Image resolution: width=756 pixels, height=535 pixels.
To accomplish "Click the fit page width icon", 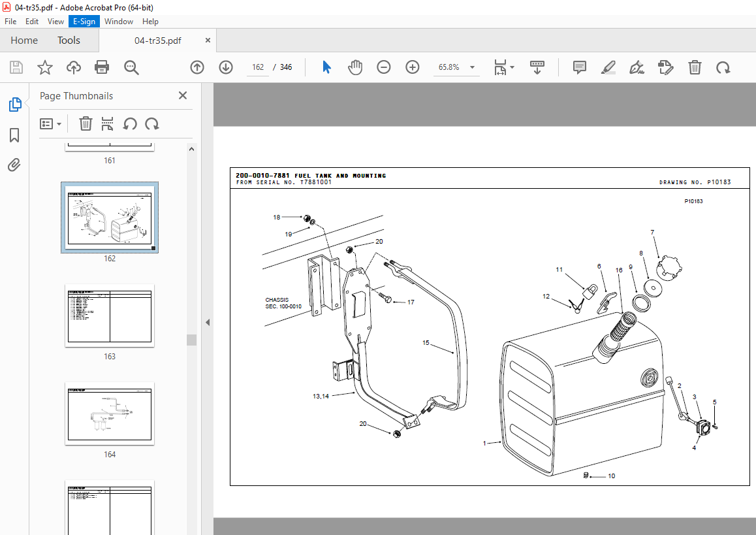I will [500, 67].
